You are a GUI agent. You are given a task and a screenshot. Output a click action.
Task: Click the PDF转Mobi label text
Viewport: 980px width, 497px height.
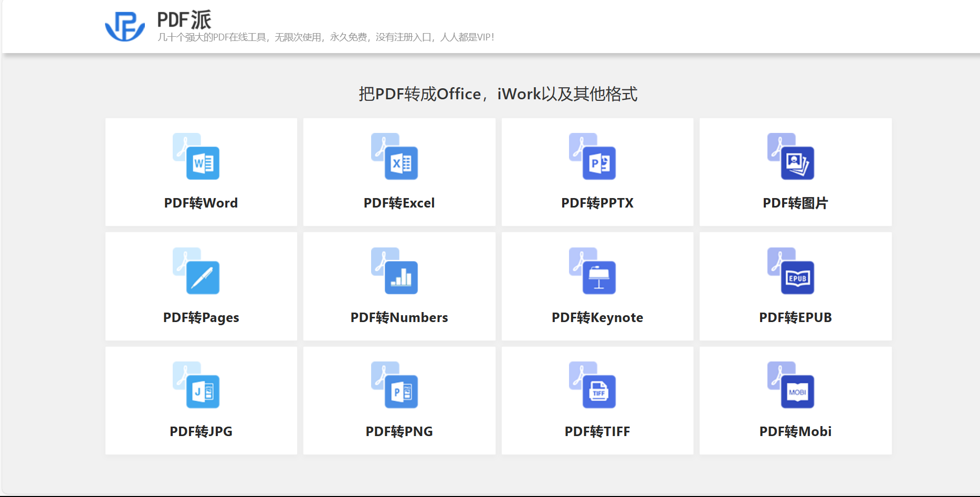[795, 431]
